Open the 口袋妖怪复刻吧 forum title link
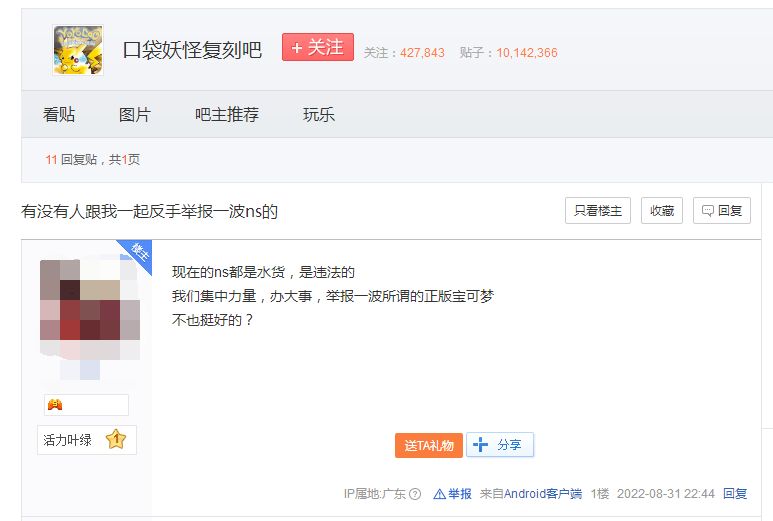Viewport: 773px width, 521px height. 192,50
